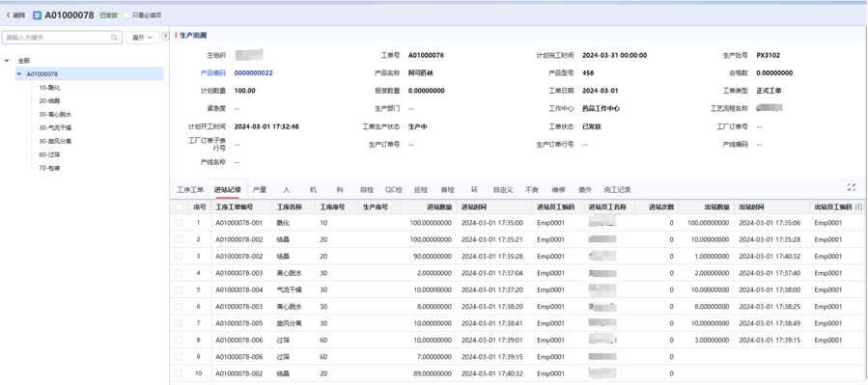Collapse the left tree panel with round arrow
The height and width of the screenshot is (385, 868).
tap(165, 37)
